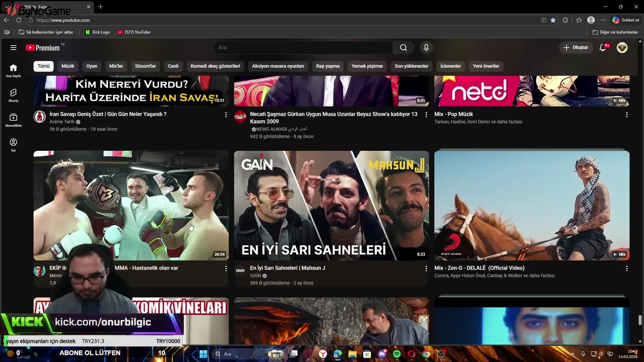Open browser extensions puzzle icon
The height and width of the screenshot is (362, 644).
[x=566, y=20]
